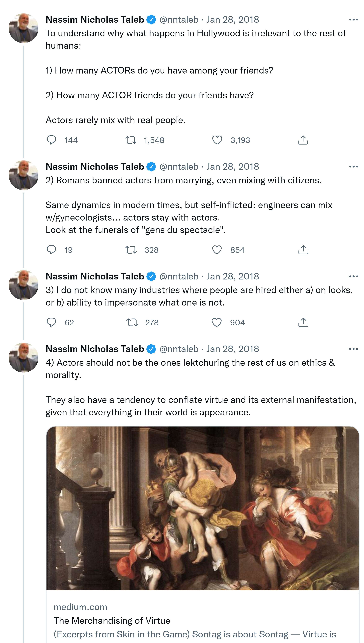The image size is (364, 643).
Task: Click the profile avatar on the fourth tweet
Action: click(24, 357)
